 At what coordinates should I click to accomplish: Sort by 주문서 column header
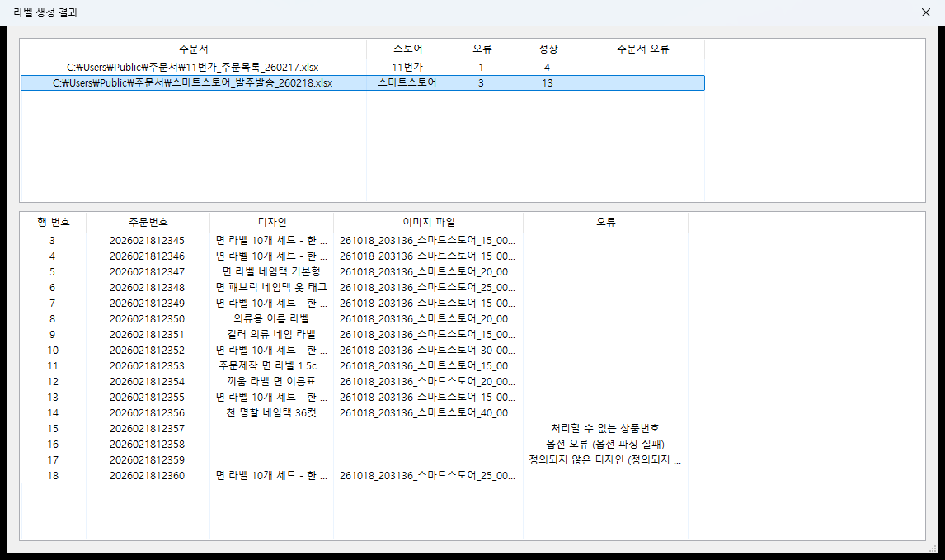[194, 49]
